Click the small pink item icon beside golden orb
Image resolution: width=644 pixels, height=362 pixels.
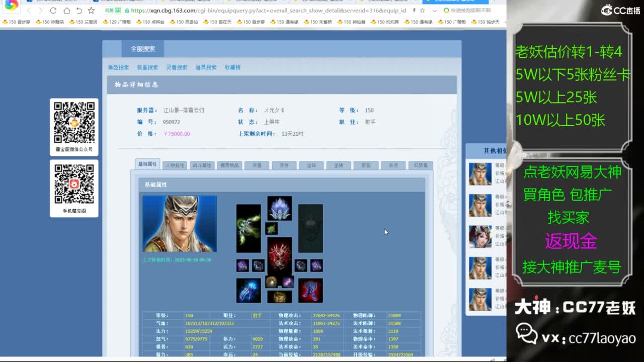point(287,282)
